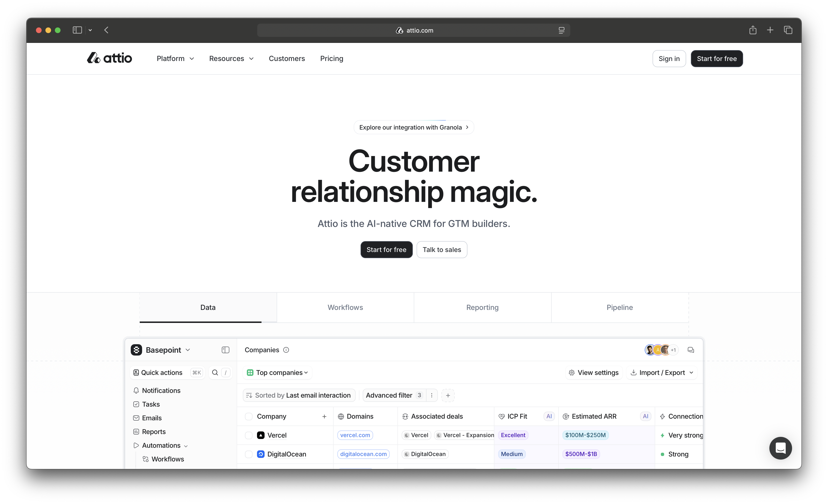The height and width of the screenshot is (504, 828).
Task: Select the Pipeline tab
Action: coord(619,307)
